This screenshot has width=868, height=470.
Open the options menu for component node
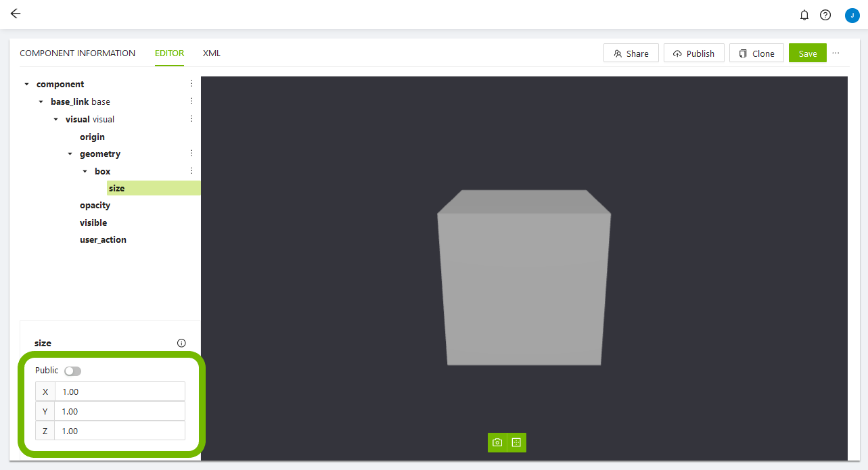pyautogui.click(x=191, y=84)
